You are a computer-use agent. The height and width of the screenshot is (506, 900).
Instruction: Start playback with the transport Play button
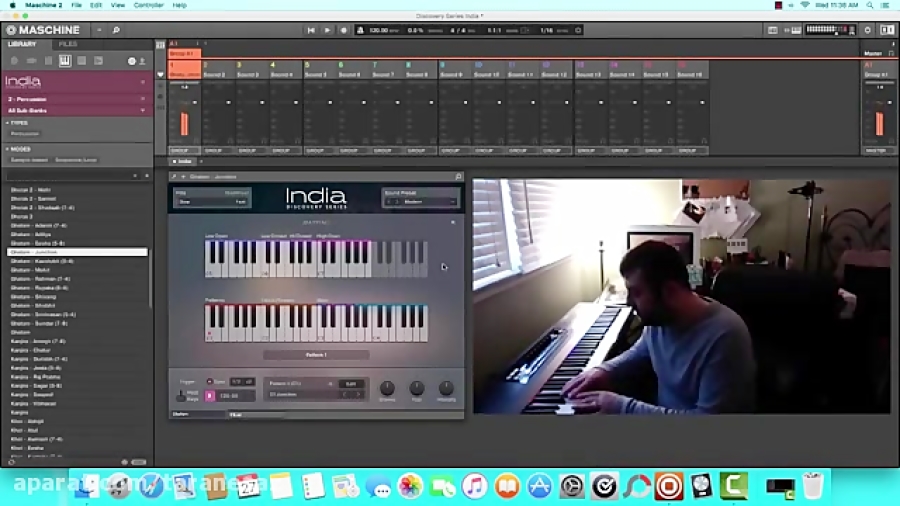(x=327, y=30)
